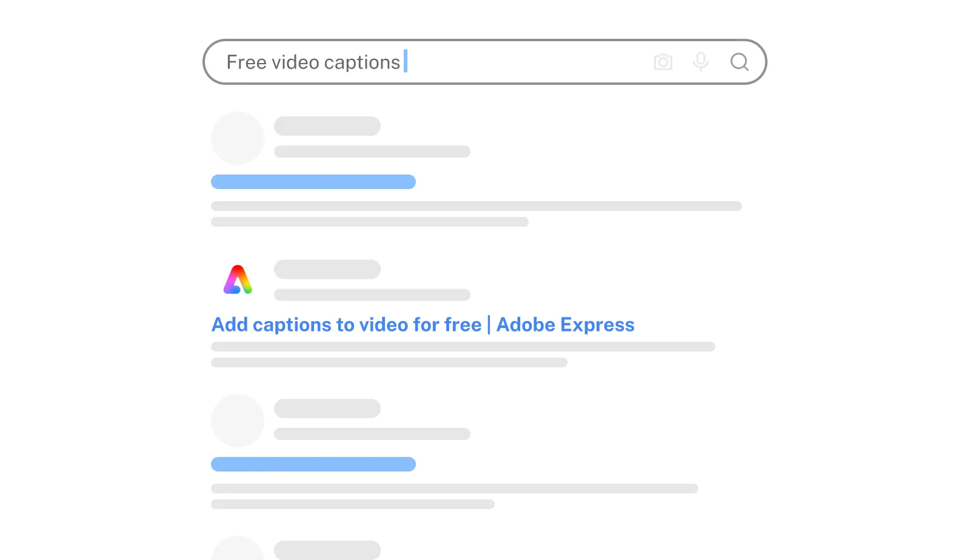Click the first result's long description line
970x560 pixels.
coord(476,206)
